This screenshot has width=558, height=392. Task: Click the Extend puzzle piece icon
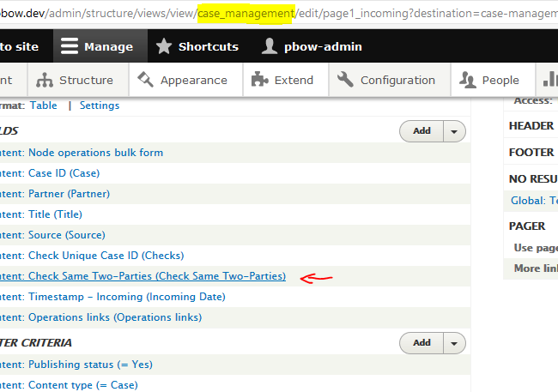tap(259, 79)
